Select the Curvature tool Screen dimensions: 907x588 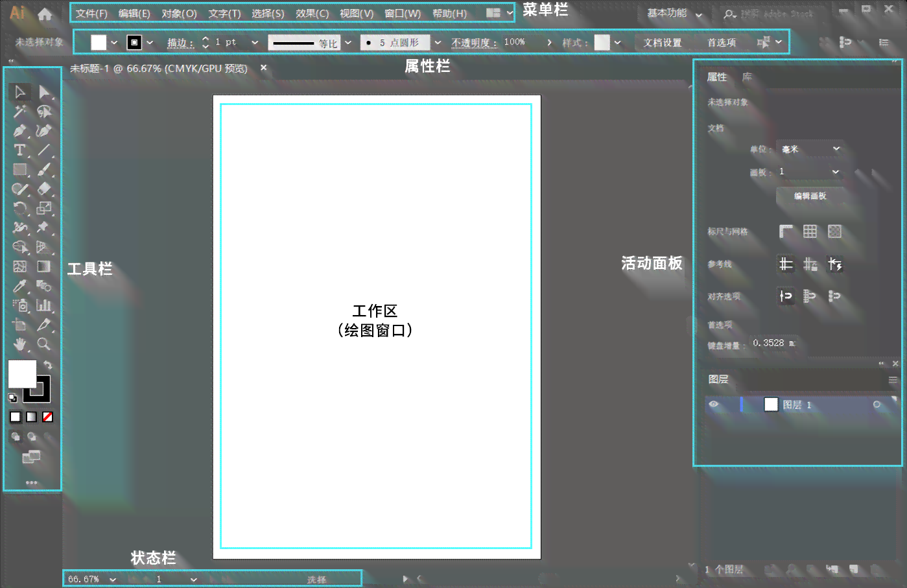pos(44,131)
